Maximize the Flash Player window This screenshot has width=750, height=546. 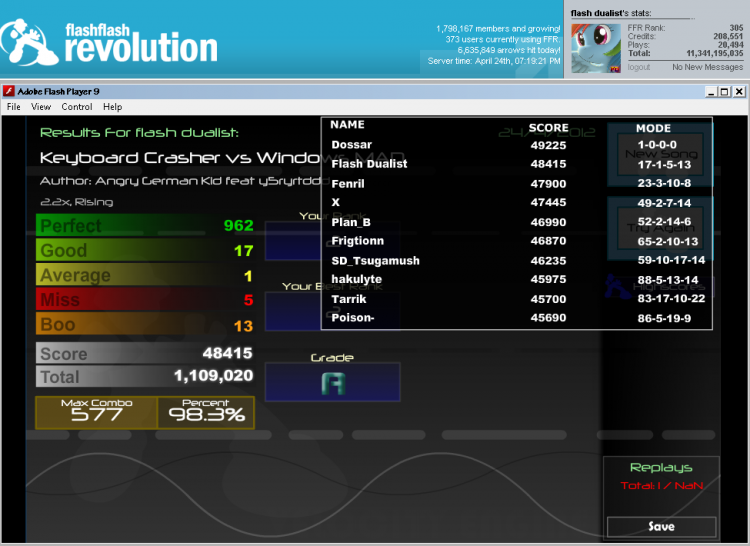[x=725, y=92]
